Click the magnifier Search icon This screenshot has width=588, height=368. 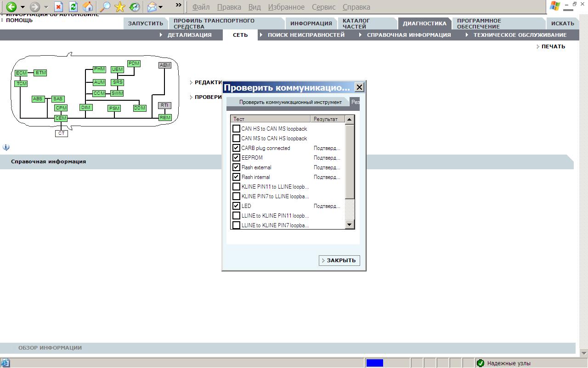[x=106, y=7]
